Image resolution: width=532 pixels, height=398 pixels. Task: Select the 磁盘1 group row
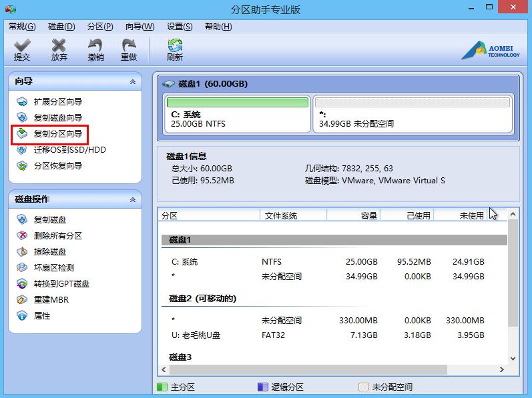[334, 240]
